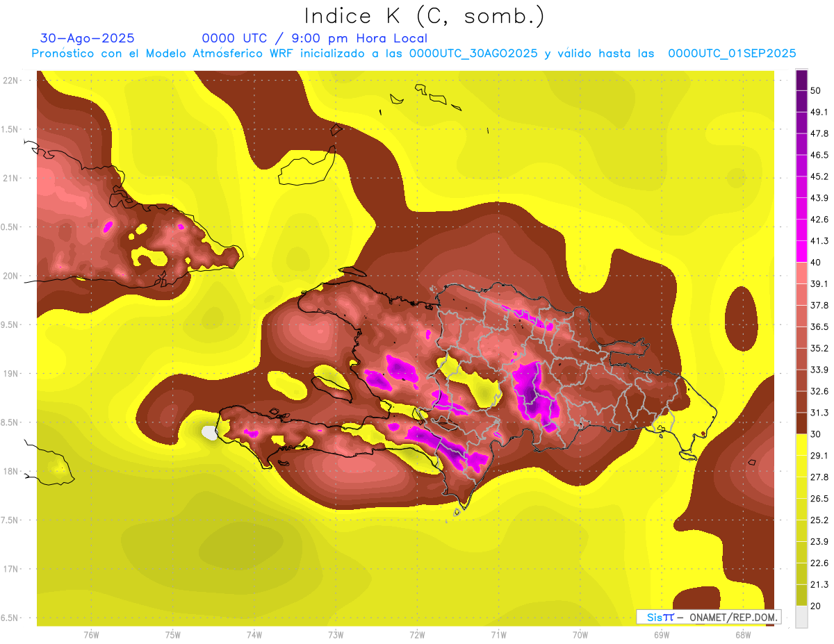Screen dimensions: 834x644
Task: Click the color scale value 30
Action: pos(817,434)
